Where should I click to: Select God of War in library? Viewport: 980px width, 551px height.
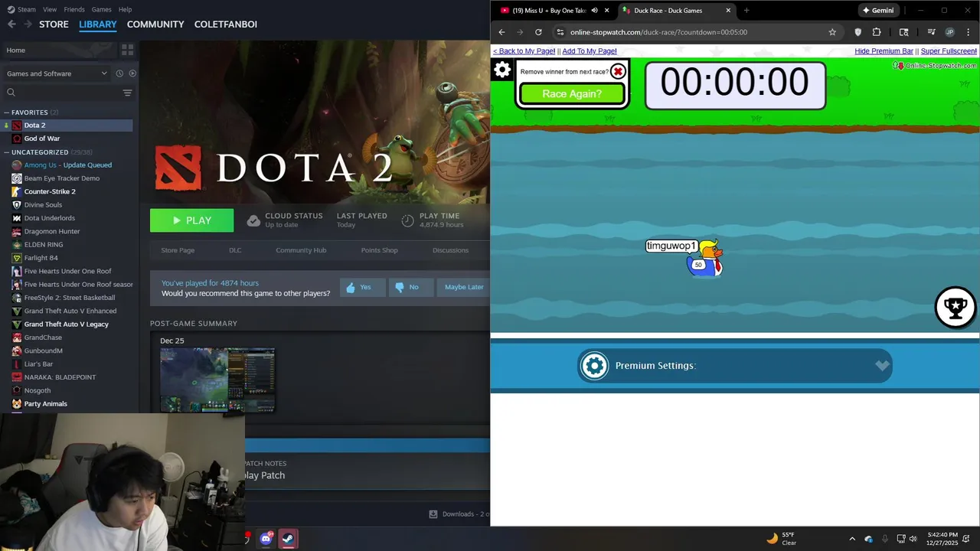point(41,139)
